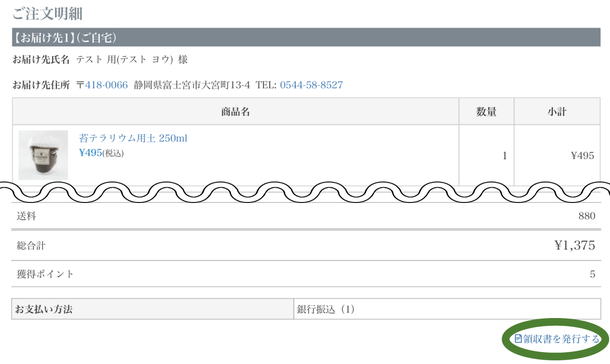
Task: Open the 苔テラリウム用土 250ml product link
Action: 133,138
